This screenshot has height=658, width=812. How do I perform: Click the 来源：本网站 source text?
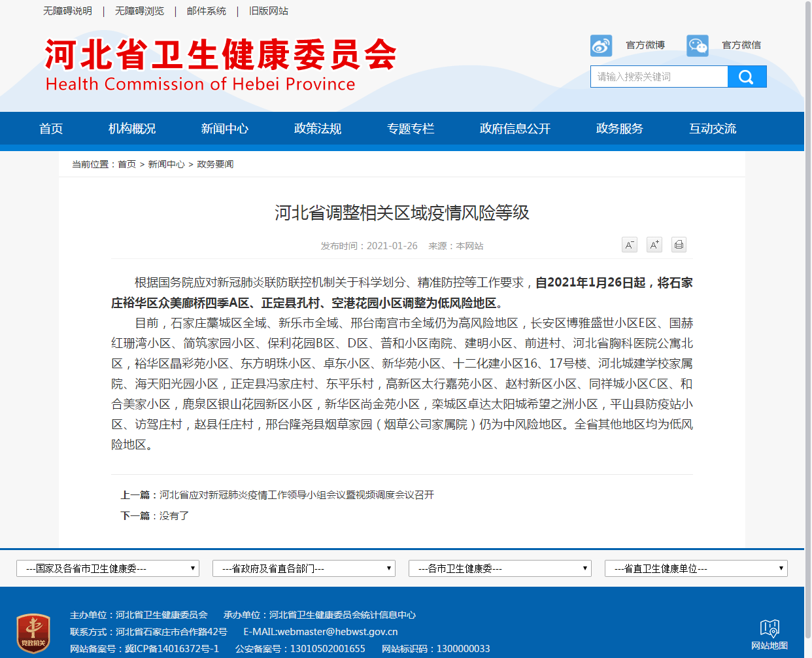[x=456, y=246]
